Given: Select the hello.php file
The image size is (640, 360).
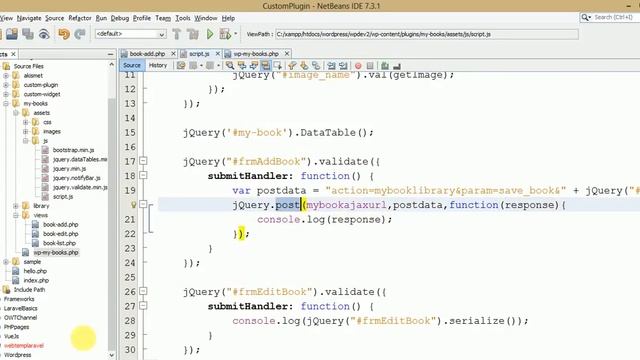Looking at the screenshot, I should coord(35,271).
